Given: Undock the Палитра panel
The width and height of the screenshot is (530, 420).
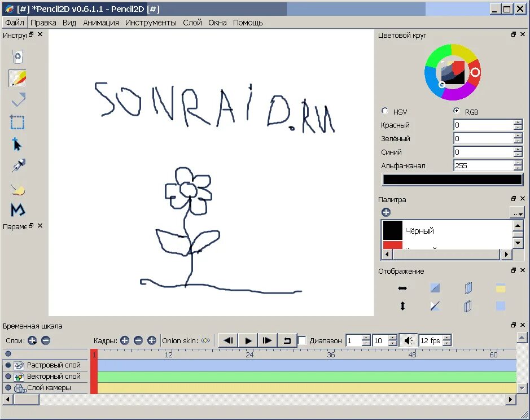Looking at the screenshot, I should [514, 199].
